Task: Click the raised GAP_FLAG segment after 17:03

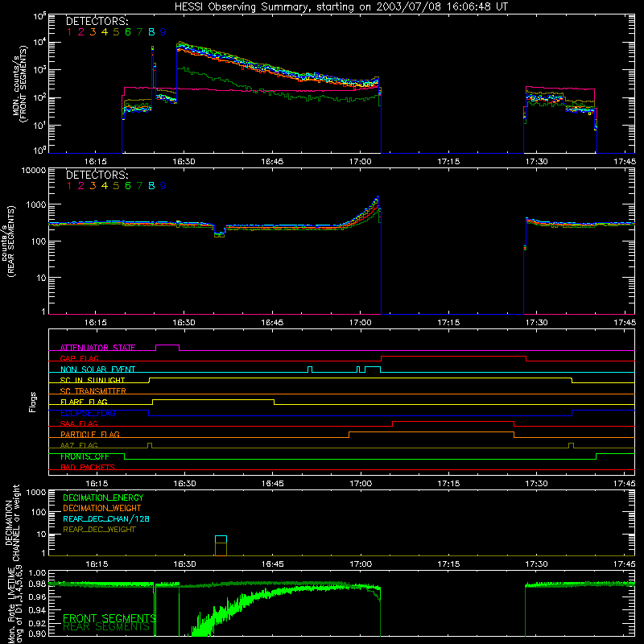Action: (453, 356)
